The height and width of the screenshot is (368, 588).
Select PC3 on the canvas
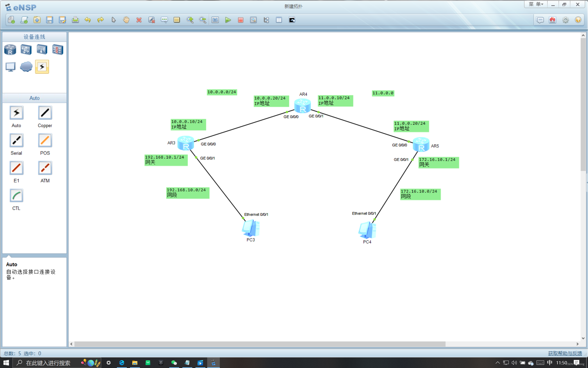[x=251, y=228]
